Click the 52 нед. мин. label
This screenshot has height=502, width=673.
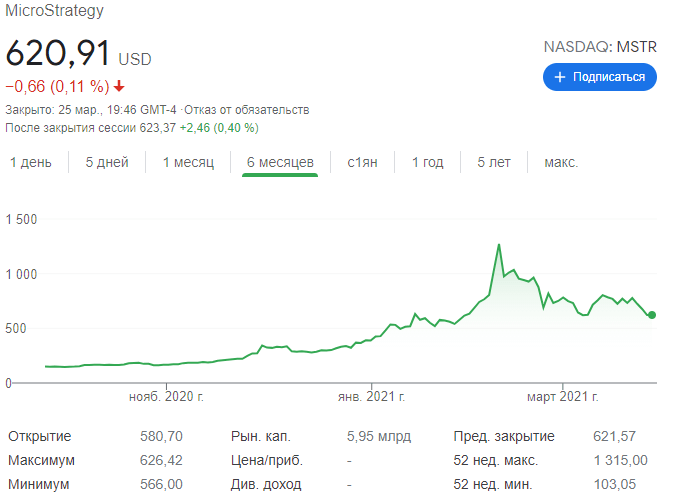click(493, 484)
